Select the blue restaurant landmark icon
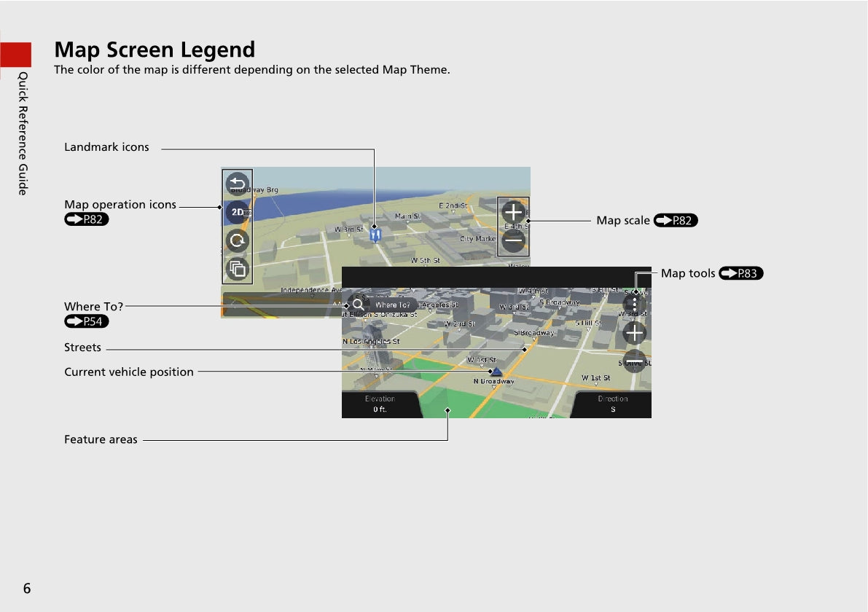Image resolution: width=868 pixels, height=612 pixels. pyautogui.click(x=375, y=235)
